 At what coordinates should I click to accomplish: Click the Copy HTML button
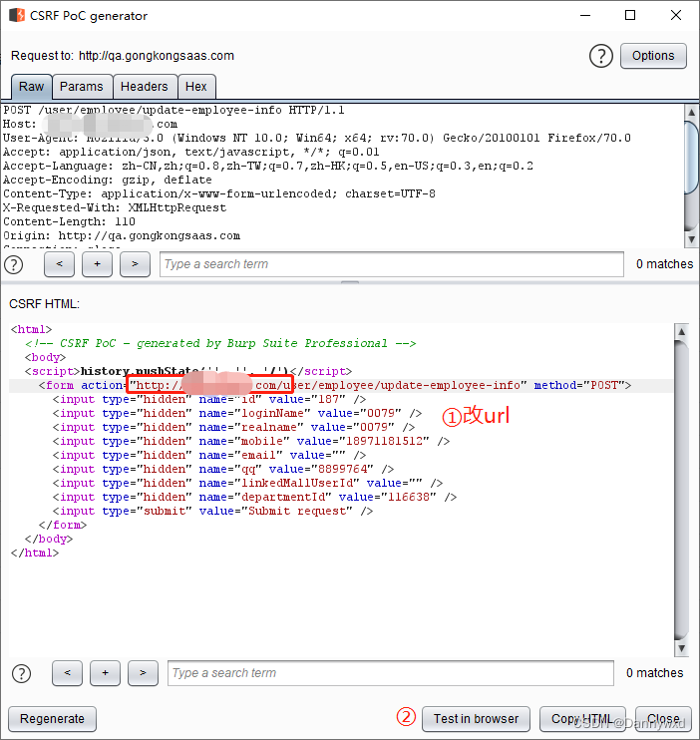tap(582, 719)
